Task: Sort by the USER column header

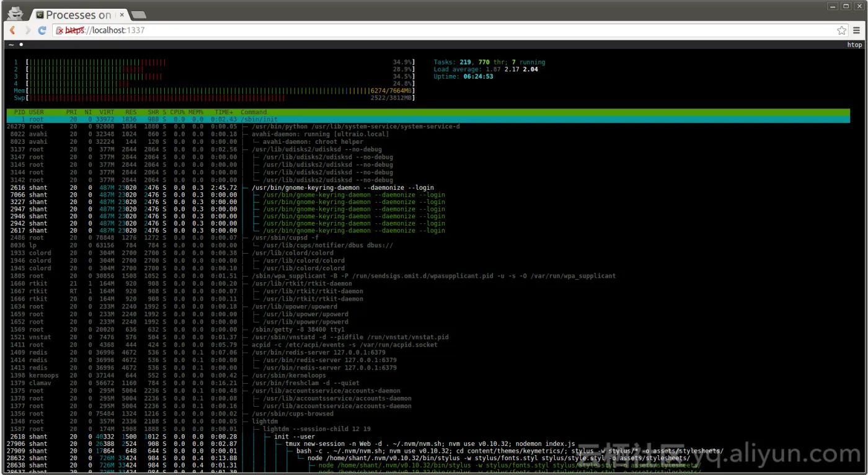Action: (x=37, y=112)
